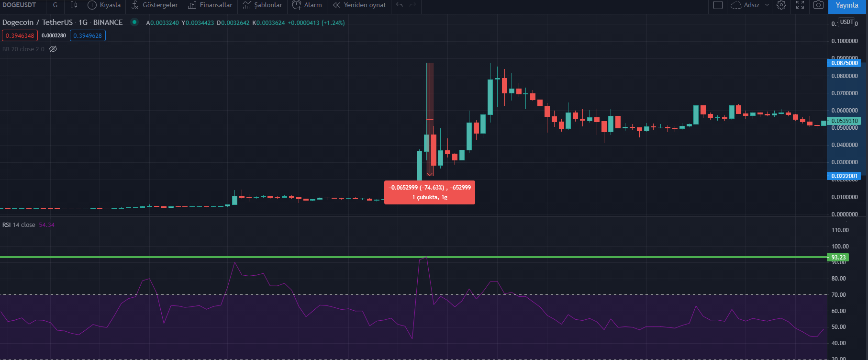Open Şablonlar indicator templates
The width and height of the screenshot is (868, 360).
tap(263, 5)
